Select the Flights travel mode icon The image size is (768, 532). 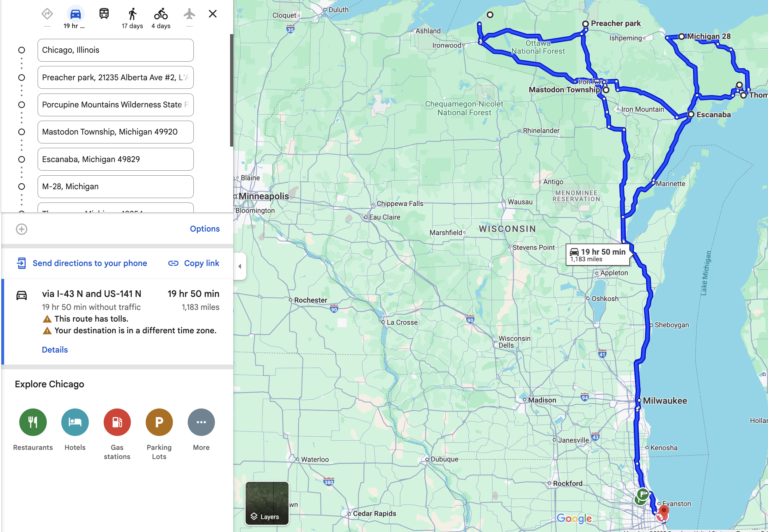coord(189,14)
